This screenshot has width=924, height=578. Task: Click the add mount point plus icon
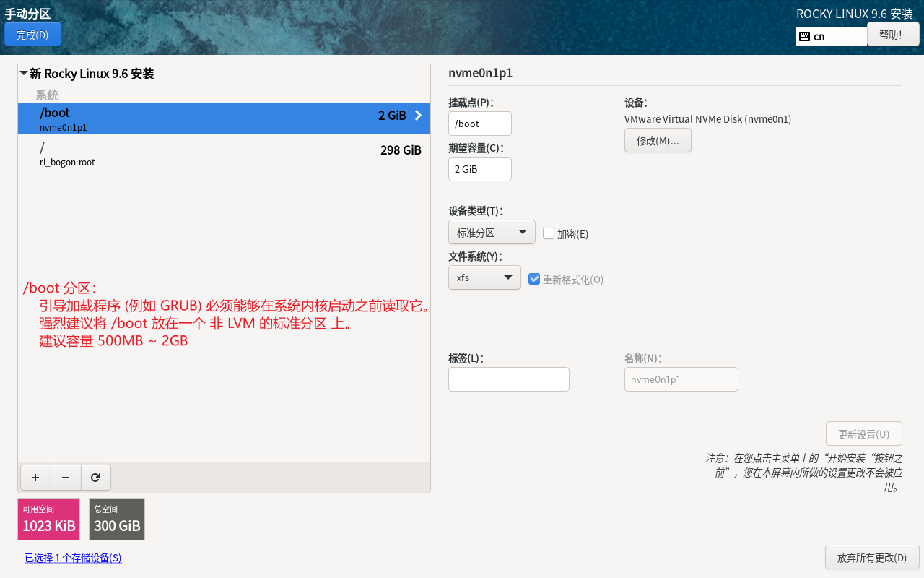(x=35, y=478)
